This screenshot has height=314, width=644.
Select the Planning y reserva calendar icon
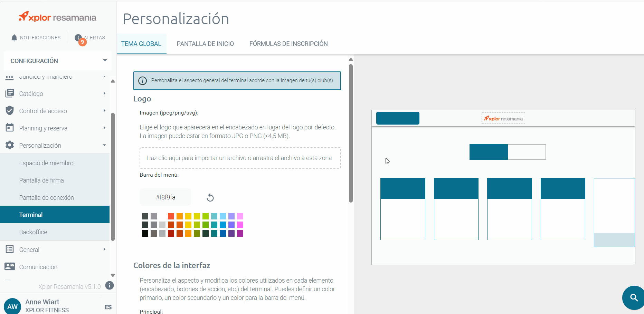point(9,128)
